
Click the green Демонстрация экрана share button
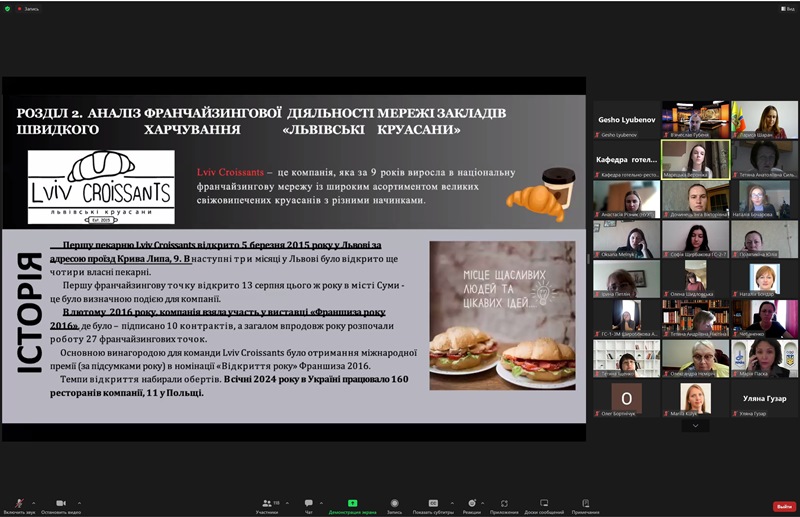(353, 506)
